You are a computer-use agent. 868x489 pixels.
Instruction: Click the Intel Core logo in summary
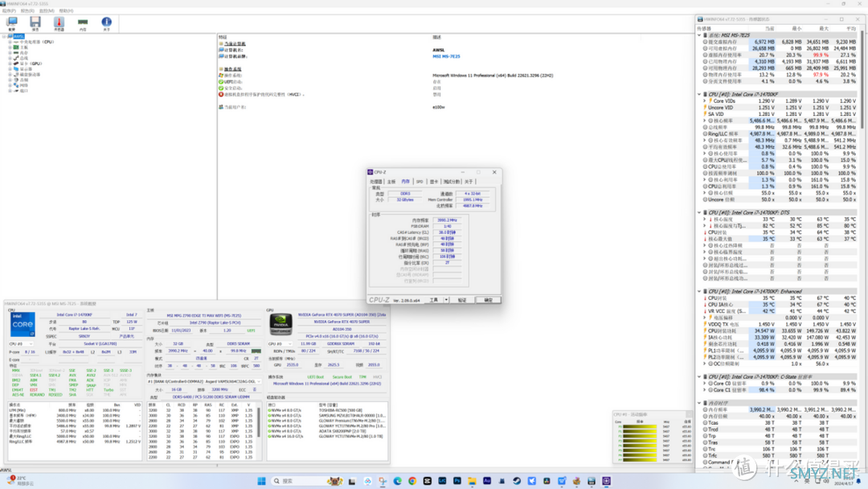pos(23,324)
